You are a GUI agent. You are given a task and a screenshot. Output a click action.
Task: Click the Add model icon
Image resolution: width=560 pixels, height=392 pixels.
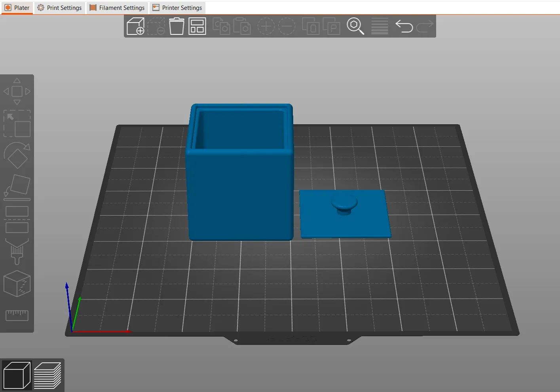click(x=135, y=27)
